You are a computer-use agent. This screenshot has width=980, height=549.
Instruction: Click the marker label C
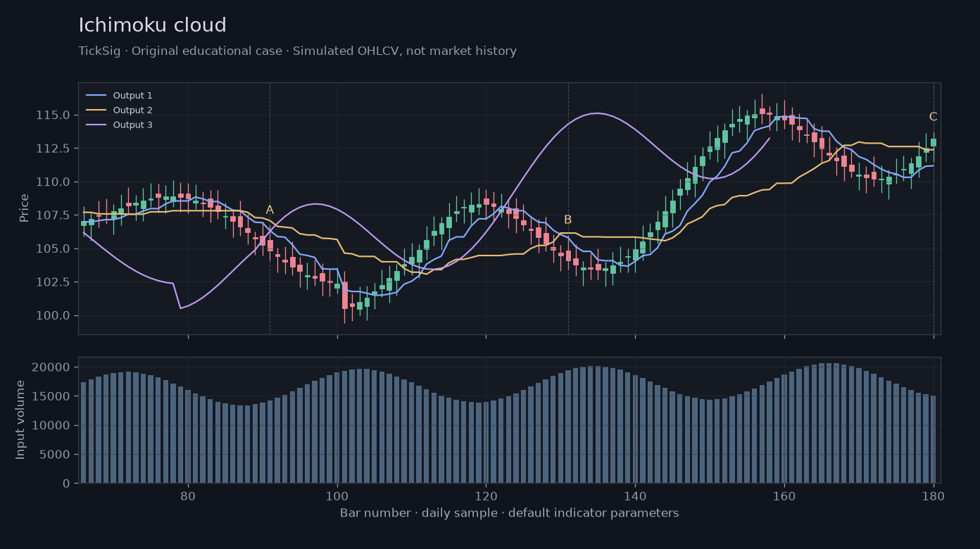934,117
